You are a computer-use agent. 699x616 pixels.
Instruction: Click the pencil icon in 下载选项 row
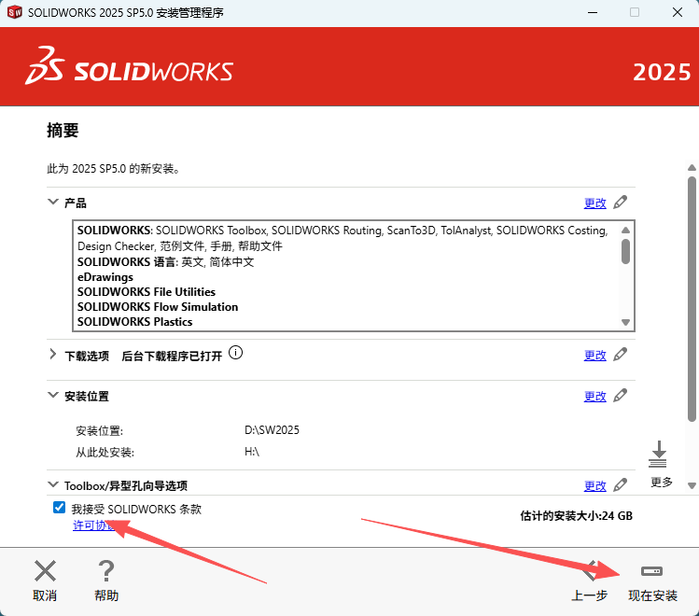620,355
